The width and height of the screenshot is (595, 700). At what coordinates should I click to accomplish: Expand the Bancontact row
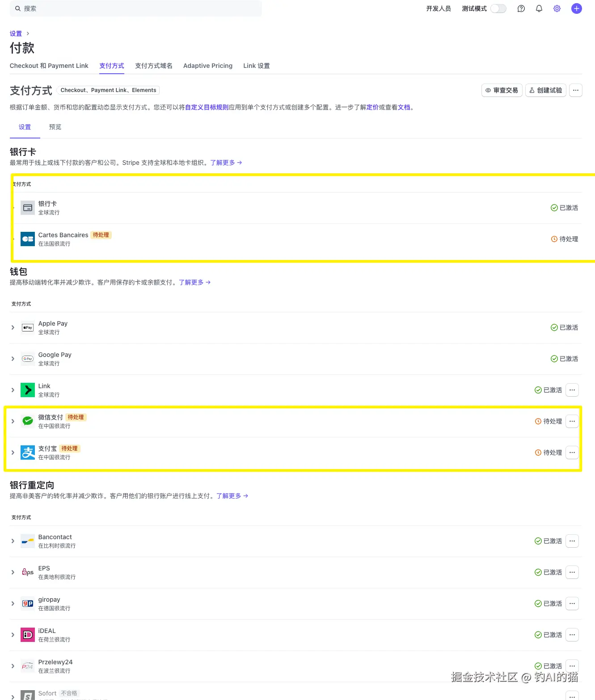(x=13, y=541)
